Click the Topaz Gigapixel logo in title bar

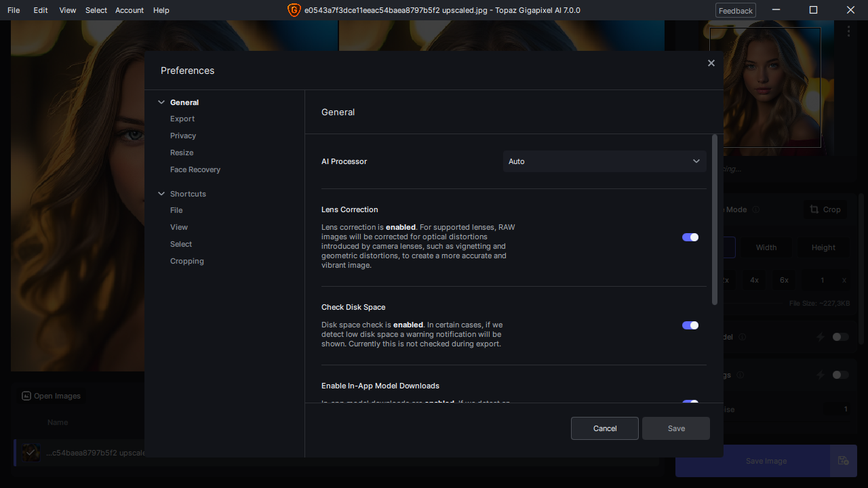click(294, 10)
